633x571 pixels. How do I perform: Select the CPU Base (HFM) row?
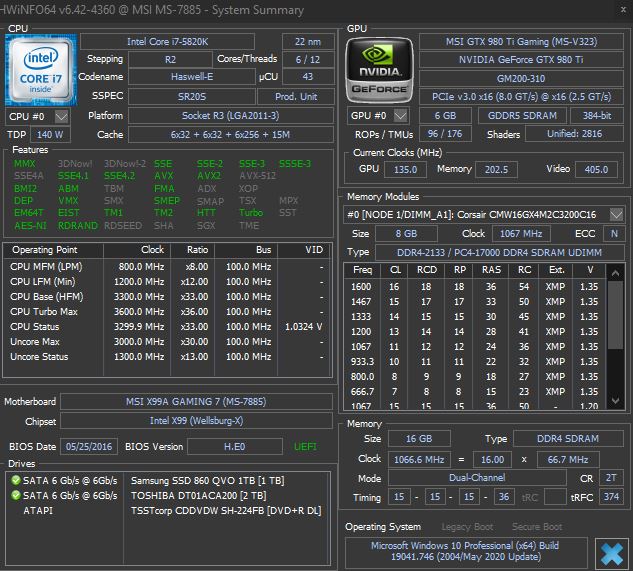167,296
